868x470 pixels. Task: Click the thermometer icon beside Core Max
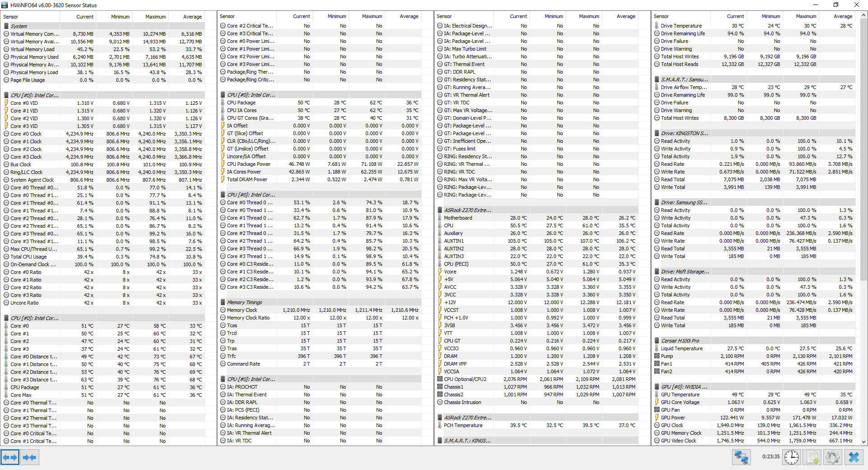[6, 395]
